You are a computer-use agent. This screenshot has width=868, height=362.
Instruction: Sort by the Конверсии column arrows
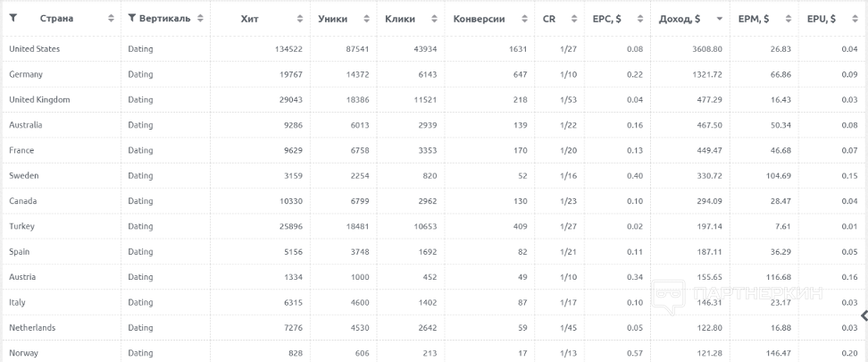tap(524, 19)
